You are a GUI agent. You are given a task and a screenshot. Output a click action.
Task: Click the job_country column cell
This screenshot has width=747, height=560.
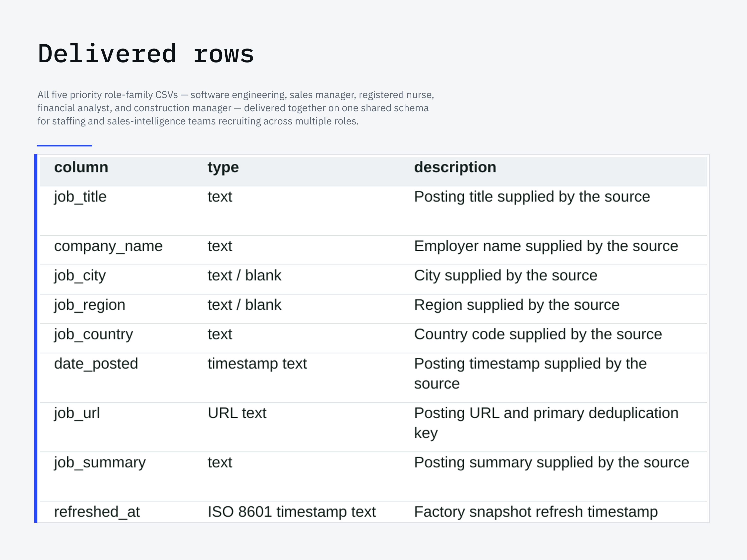[93, 335]
